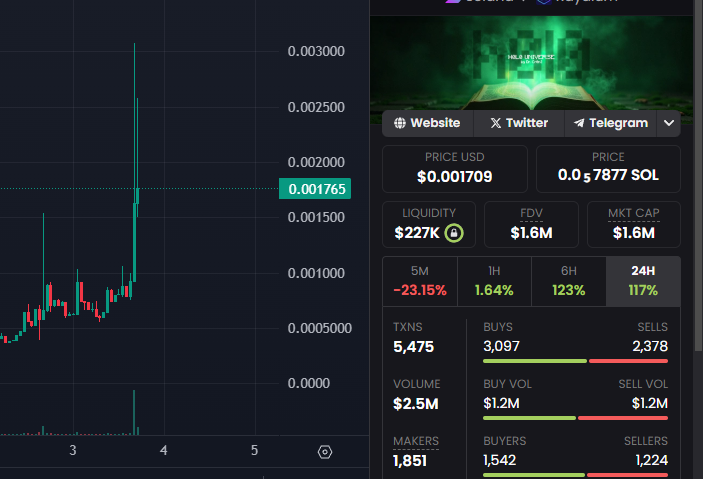Click the buys versus sells ratio bar
This screenshot has width=703, height=479.
(x=575, y=361)
